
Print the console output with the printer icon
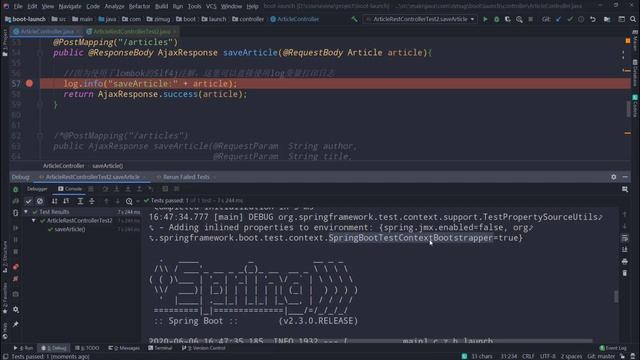click(624, 261)
